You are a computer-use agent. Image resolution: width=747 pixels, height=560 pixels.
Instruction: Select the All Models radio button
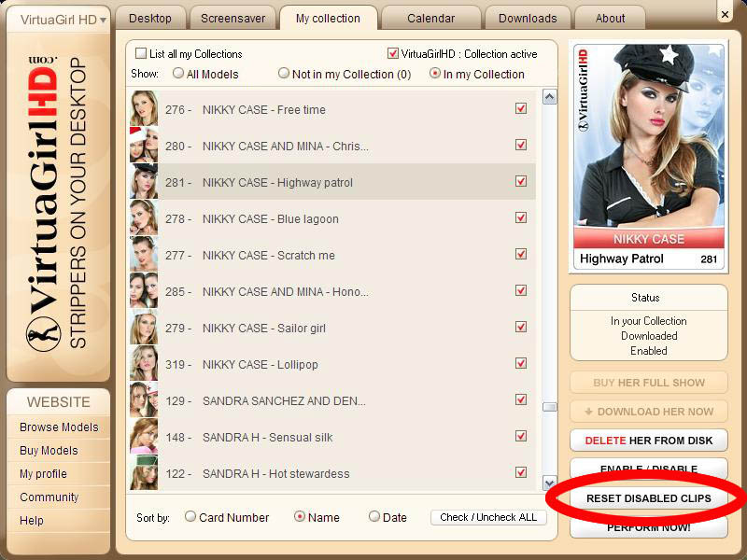point(178,73)
